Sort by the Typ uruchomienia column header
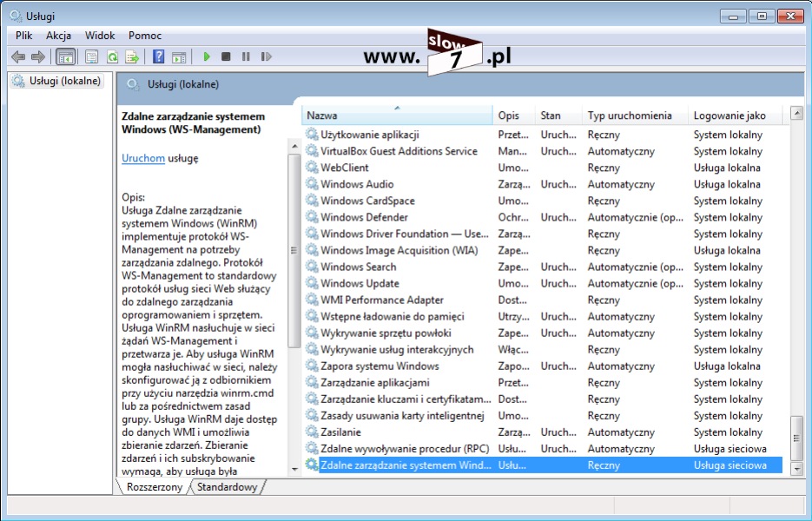The height and width of the screenshot is (521, 812). tap(635, 115)
